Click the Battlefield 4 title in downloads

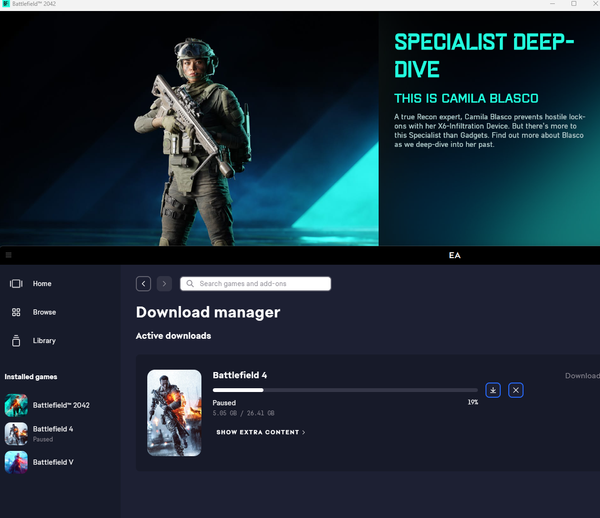tap(240, 375)
